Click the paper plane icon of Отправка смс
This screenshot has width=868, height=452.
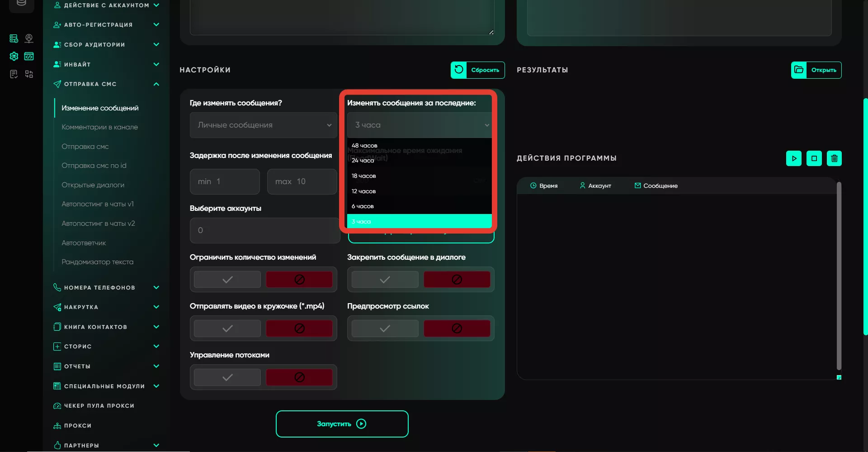click(57, 84)
